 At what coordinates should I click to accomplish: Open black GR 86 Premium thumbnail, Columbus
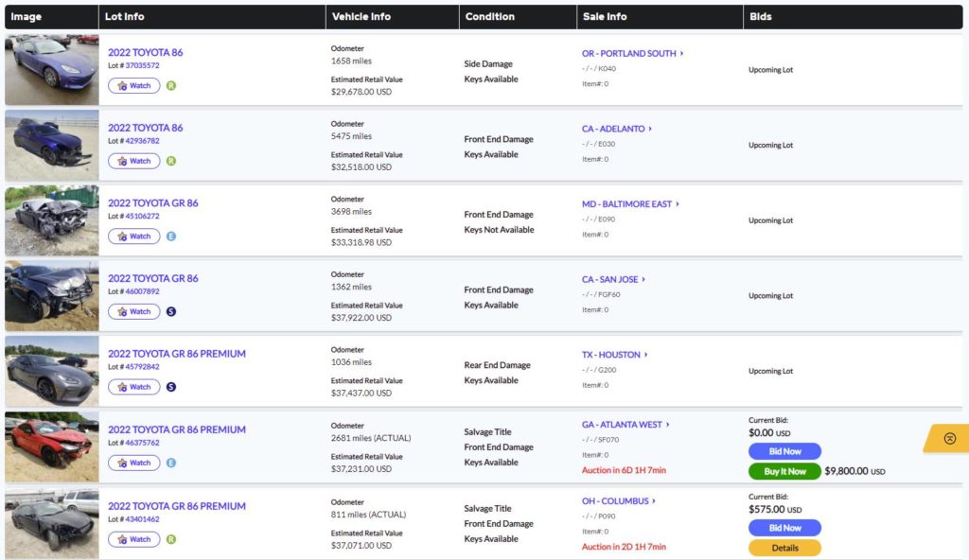[x=52, y=523]
